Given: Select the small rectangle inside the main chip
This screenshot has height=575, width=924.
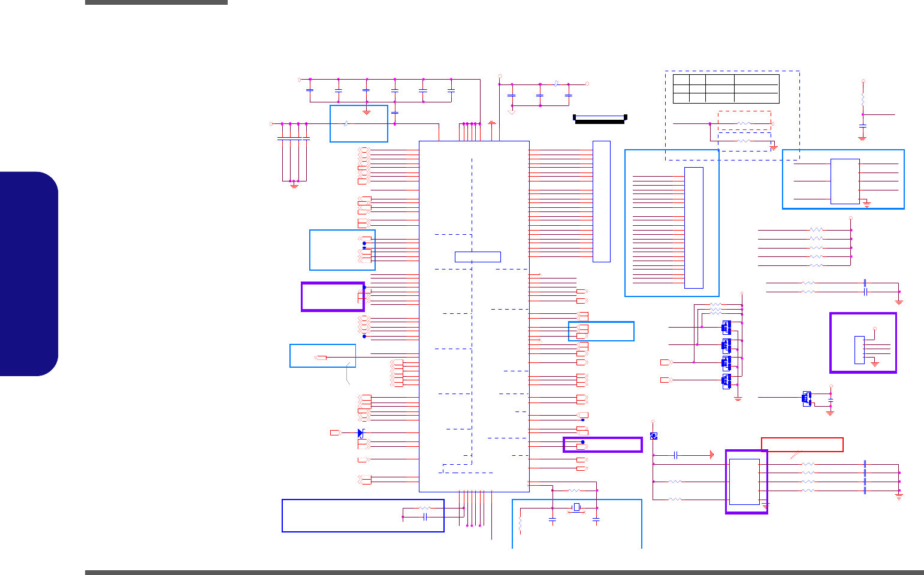Looking at the screenshot, I should pos(478,257).
